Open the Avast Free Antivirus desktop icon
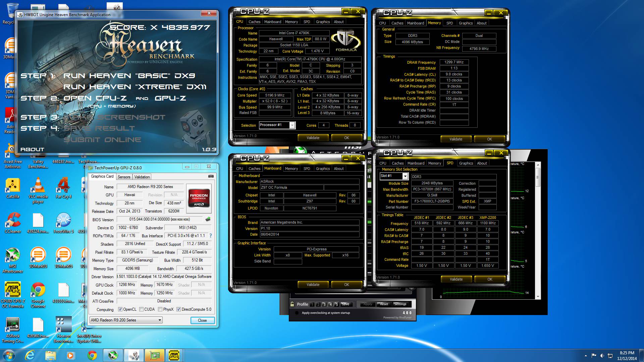 (13, 156)
